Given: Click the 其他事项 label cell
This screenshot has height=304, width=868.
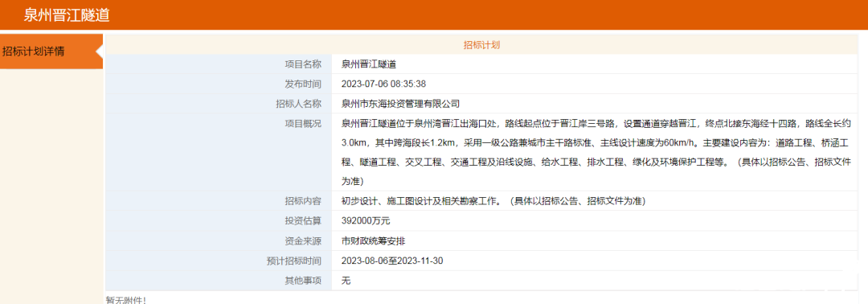Looking at the screenshot, I should (x=219, y=281).
